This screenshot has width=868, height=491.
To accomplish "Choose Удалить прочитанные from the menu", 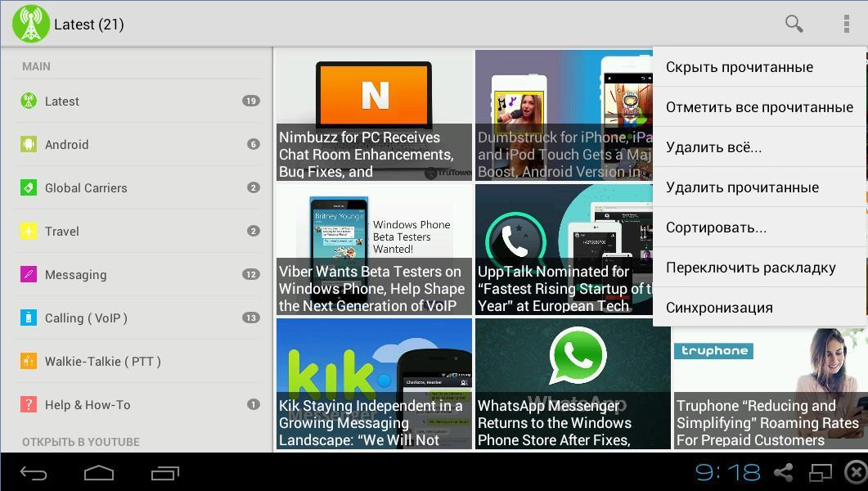I will coord(759,187).
